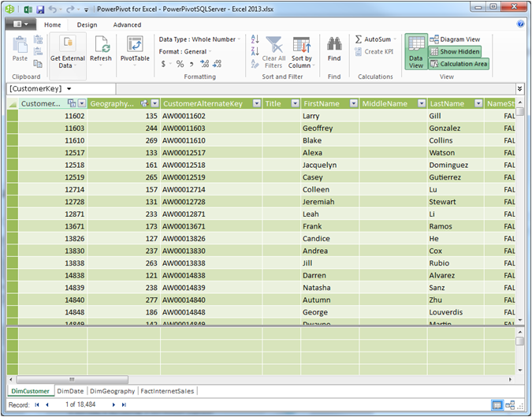Open the Design ribbon tab
Screen dimensions: 532x417
(87, 24)
